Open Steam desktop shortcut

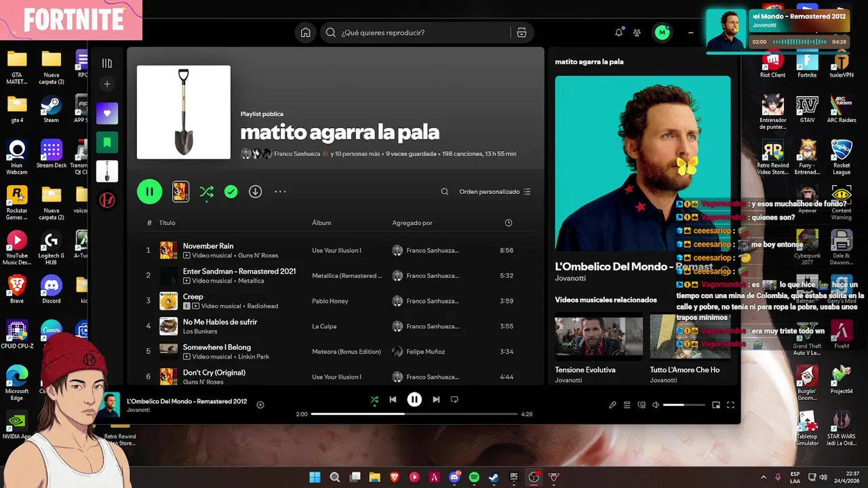(51, 108)
